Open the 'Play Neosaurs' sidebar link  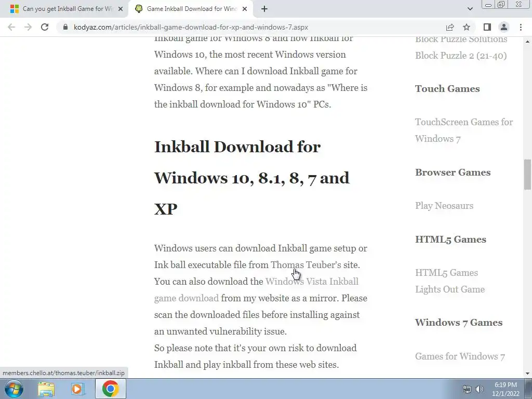point(444,206)
